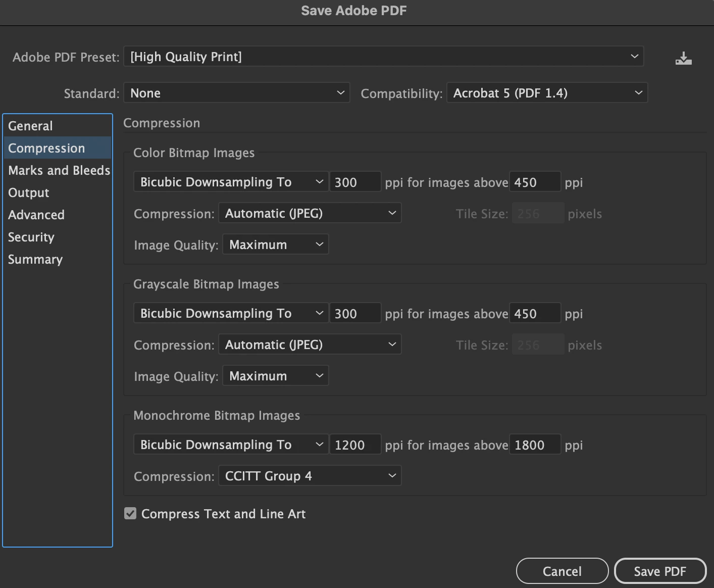The width and height of the screenshot is (714, 588).
Task: Click the Monochrome Bitmap Images heading
Action: tap(217, 415)
